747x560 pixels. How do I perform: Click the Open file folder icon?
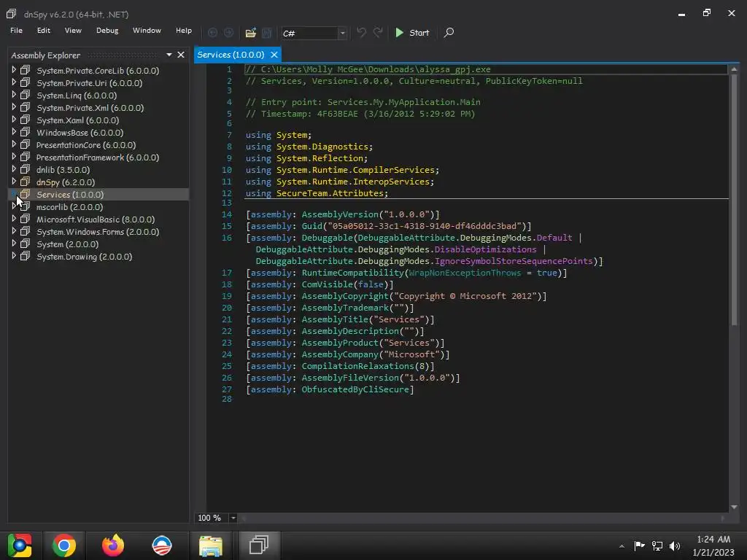click(x=251, y=33)
